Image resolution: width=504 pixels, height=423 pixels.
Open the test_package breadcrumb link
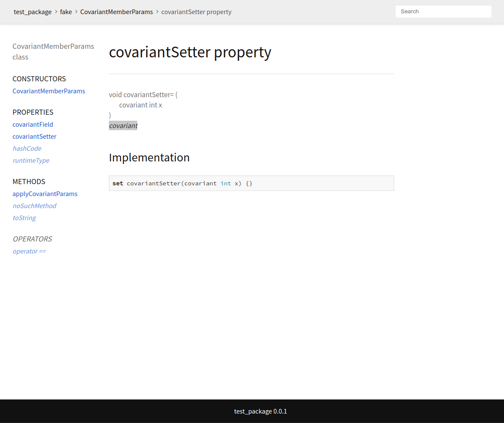33,12
